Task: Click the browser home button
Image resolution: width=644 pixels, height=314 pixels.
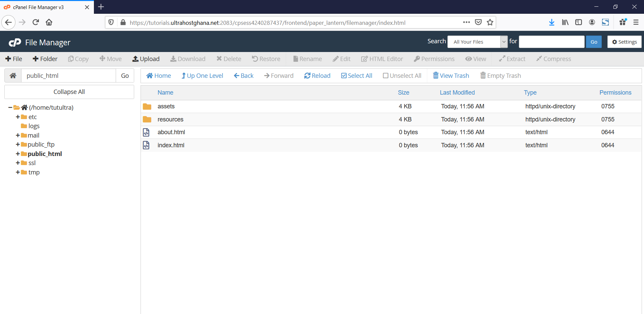Action: pos(49,22)
